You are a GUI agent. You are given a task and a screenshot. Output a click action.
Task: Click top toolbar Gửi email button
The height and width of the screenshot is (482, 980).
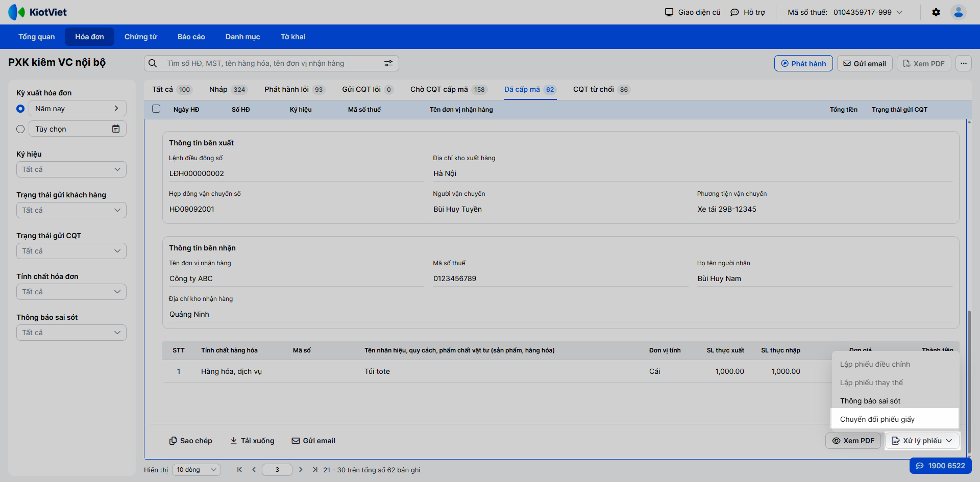click(865, 63)
